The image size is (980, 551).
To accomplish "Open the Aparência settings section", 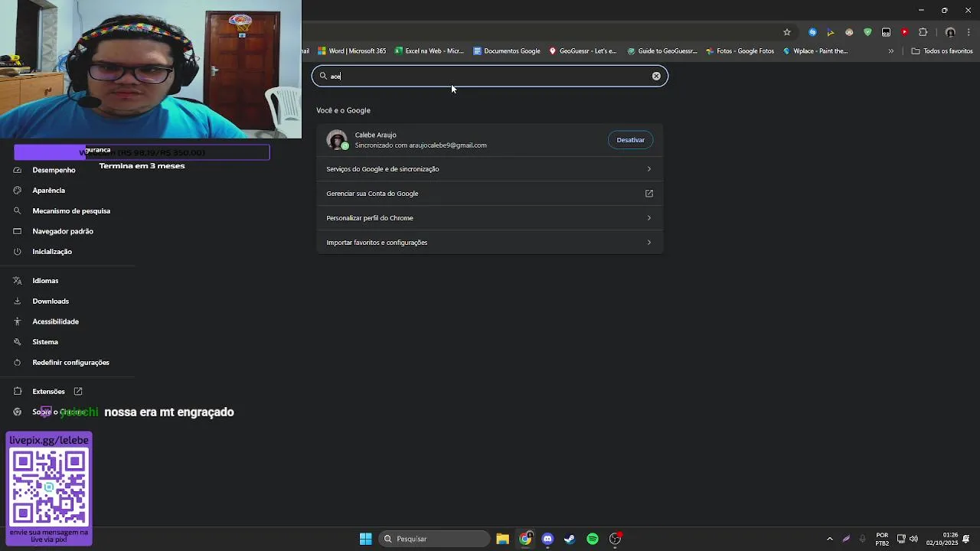I will click(x=48, y=191).
